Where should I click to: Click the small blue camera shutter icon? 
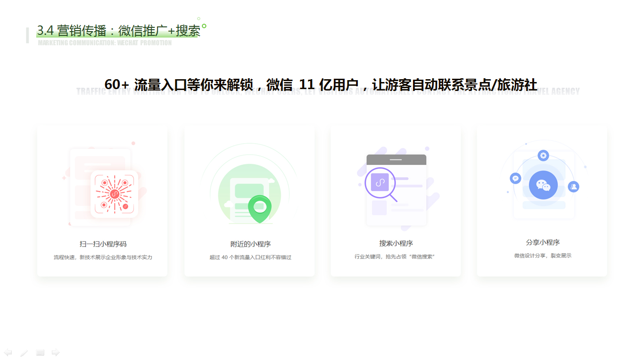[543, 155]
